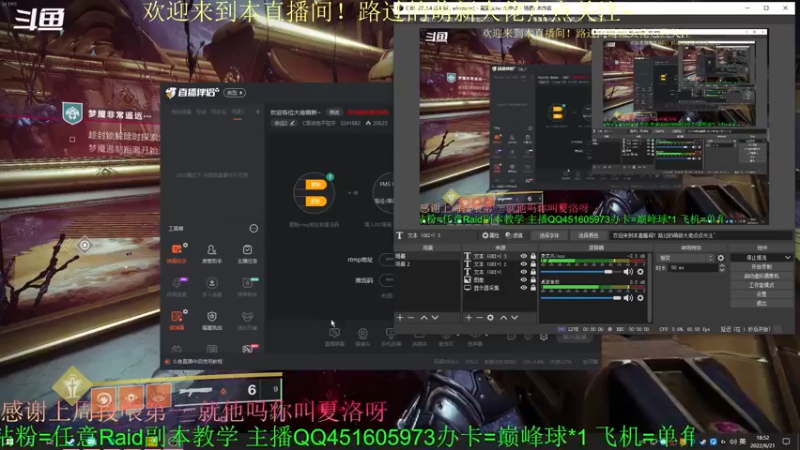800x450 pixels.
Task: Open source properties gear in OBS sources toolbar
Action: [490, 317]
